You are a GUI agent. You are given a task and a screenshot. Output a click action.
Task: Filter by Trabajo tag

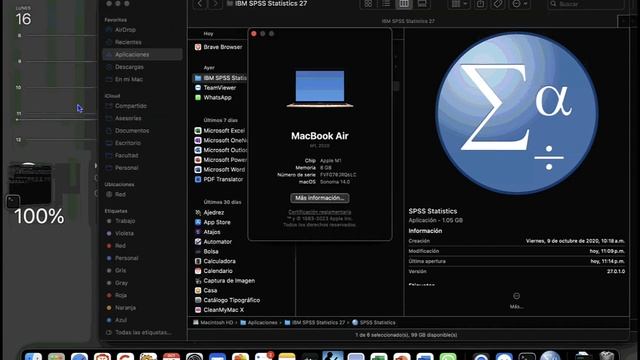coord(125,221)
